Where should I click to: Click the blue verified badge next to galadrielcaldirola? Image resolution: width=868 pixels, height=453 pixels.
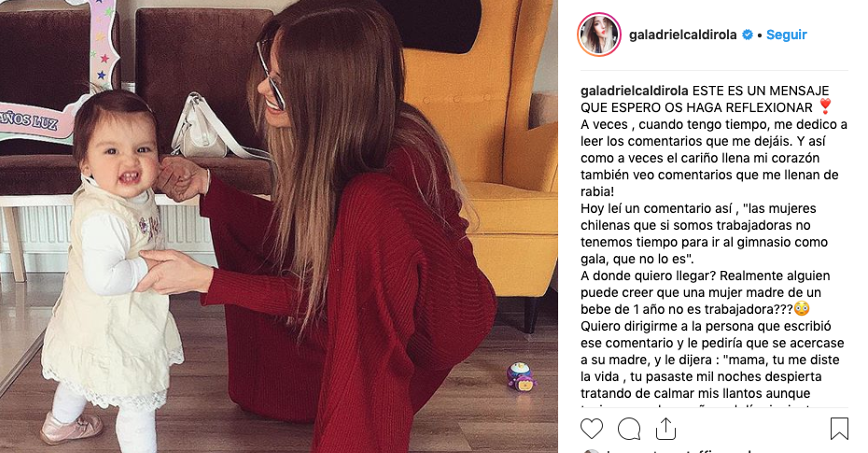748,35
